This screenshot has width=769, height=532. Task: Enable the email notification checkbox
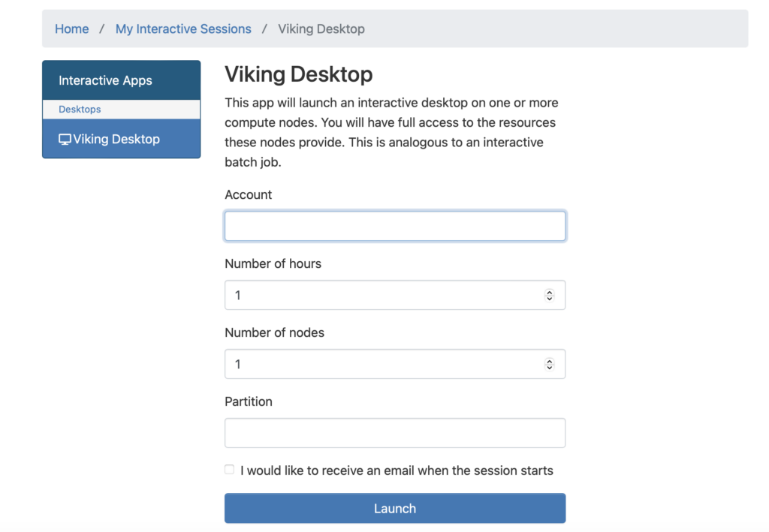coord(230,470)
